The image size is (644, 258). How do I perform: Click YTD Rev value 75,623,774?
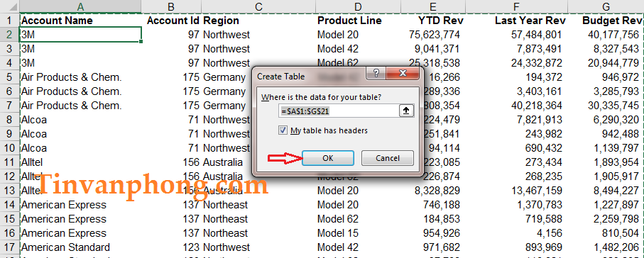(435, 35)
